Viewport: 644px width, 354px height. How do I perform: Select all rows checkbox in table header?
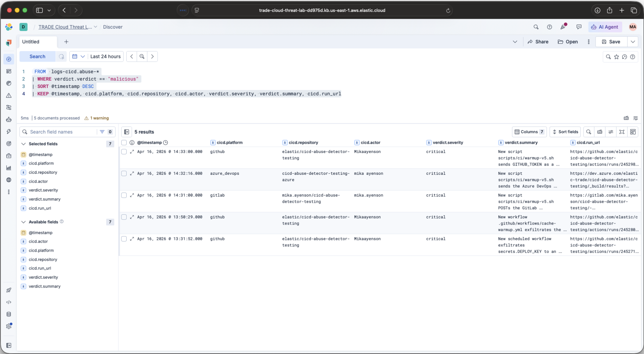coord(124,142)
